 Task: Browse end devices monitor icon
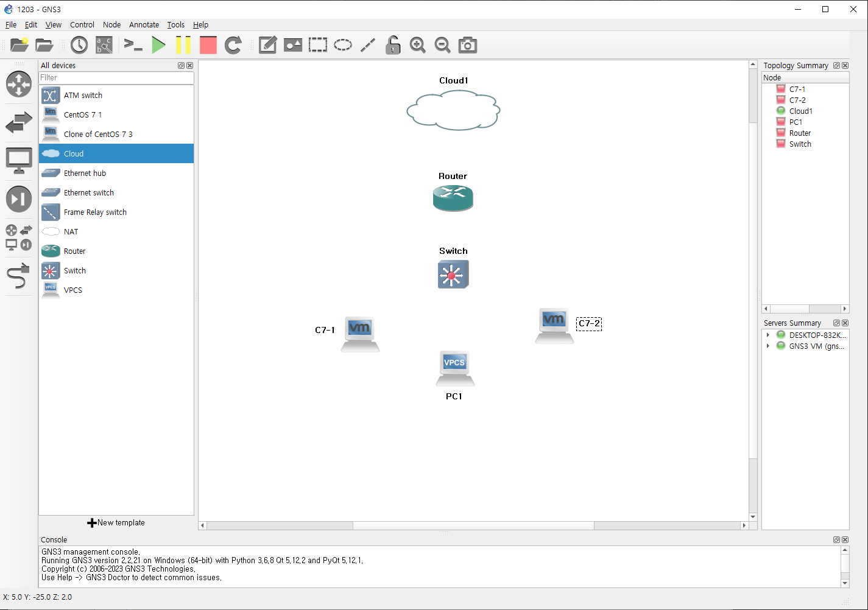point(19,161)
